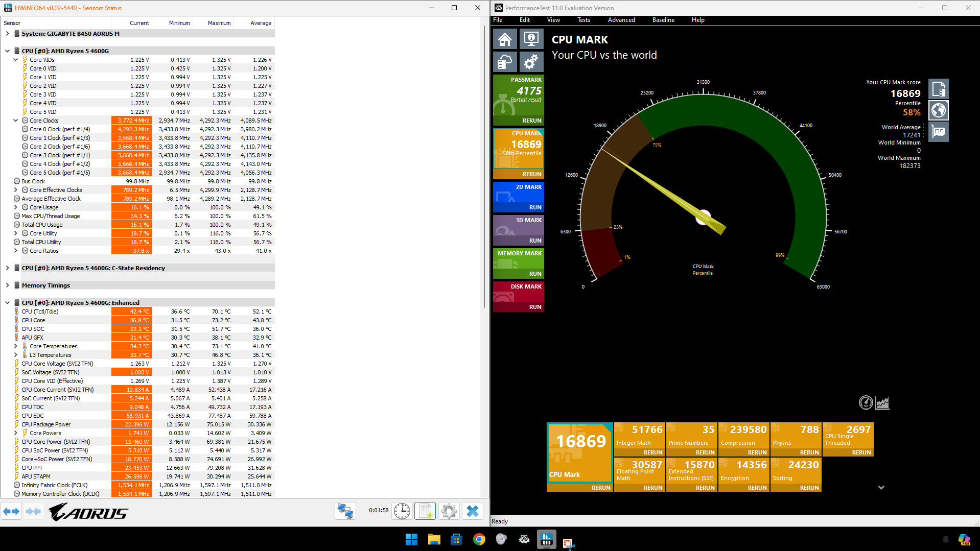Open File Explorer from the taskbar
This screenshot has height=551, width=980.
click(x=434, y=539)
